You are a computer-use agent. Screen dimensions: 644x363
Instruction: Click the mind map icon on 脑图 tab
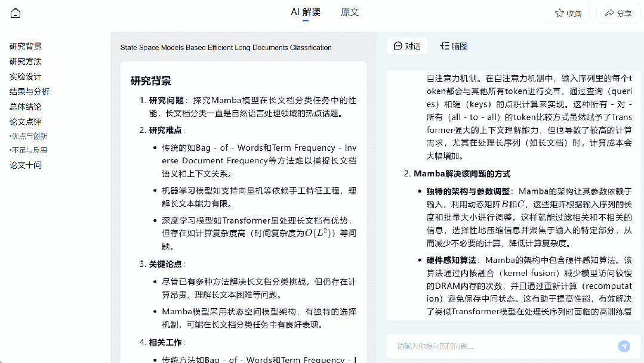point(445,45)
